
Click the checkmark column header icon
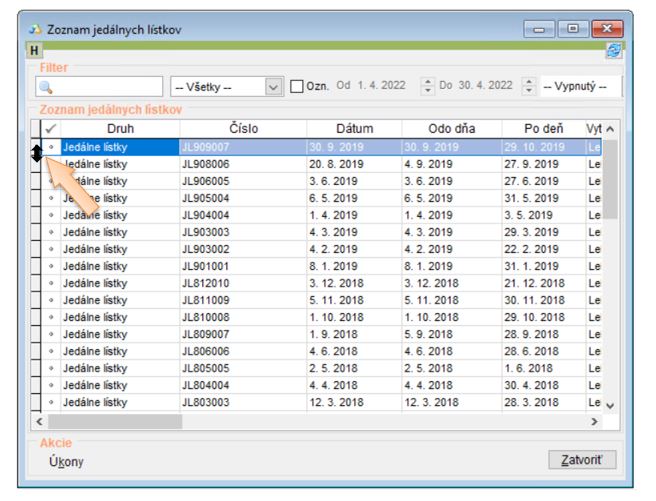pos(51,128)
